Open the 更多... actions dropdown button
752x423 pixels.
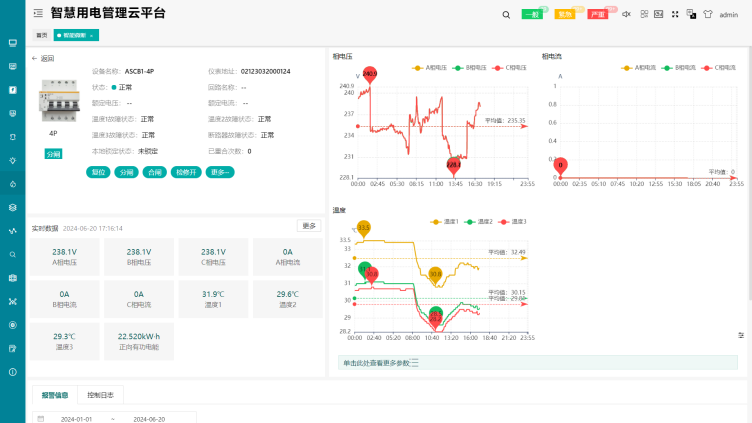[x=220, y=172]
